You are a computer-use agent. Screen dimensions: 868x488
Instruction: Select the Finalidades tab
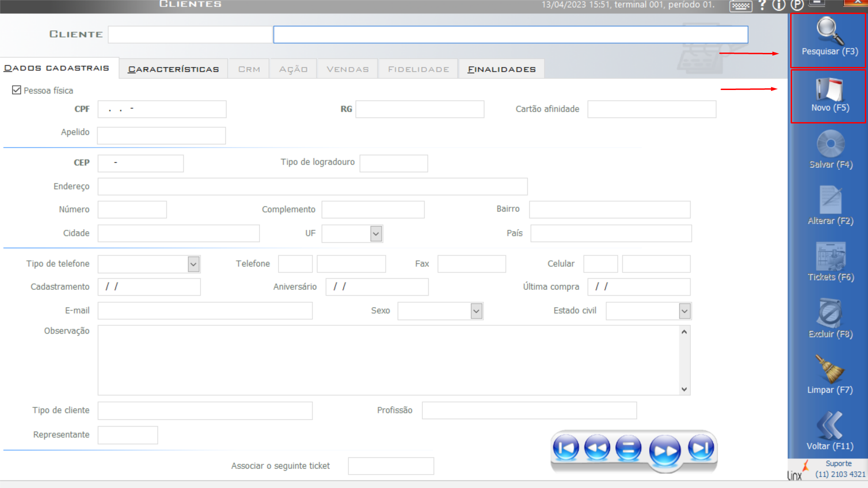click(x=502, y=69)
